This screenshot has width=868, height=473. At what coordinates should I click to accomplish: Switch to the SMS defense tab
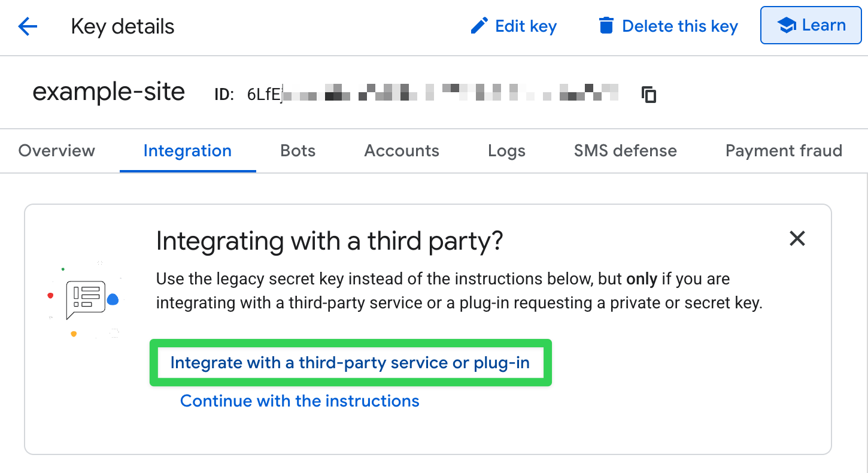click(x=625, y=151)
